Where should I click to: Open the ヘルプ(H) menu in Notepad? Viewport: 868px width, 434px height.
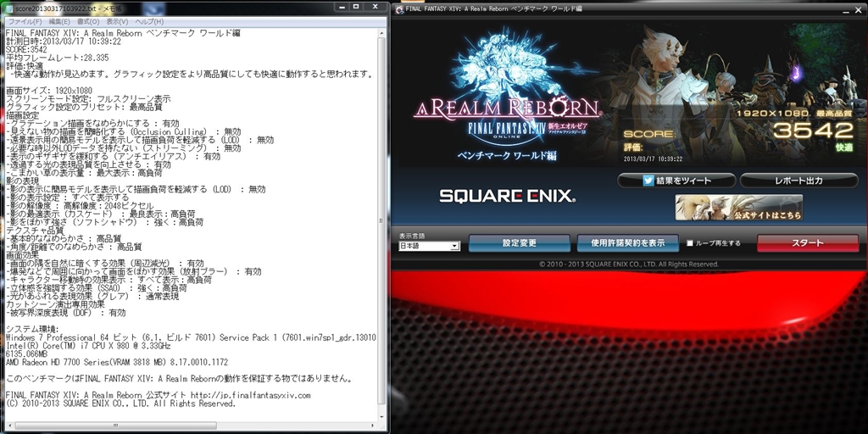[149, 21]
